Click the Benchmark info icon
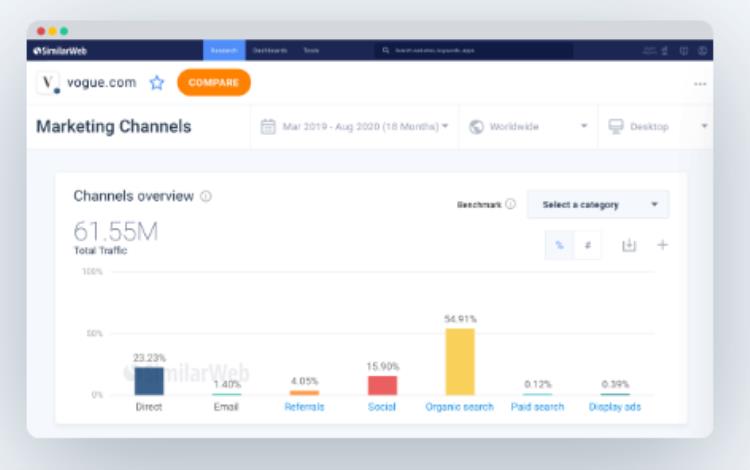The width and height of the screenshot is (750, 470). (510, 204)
